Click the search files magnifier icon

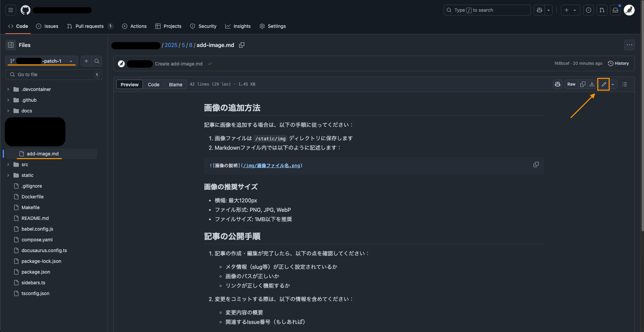click(97, 61)
